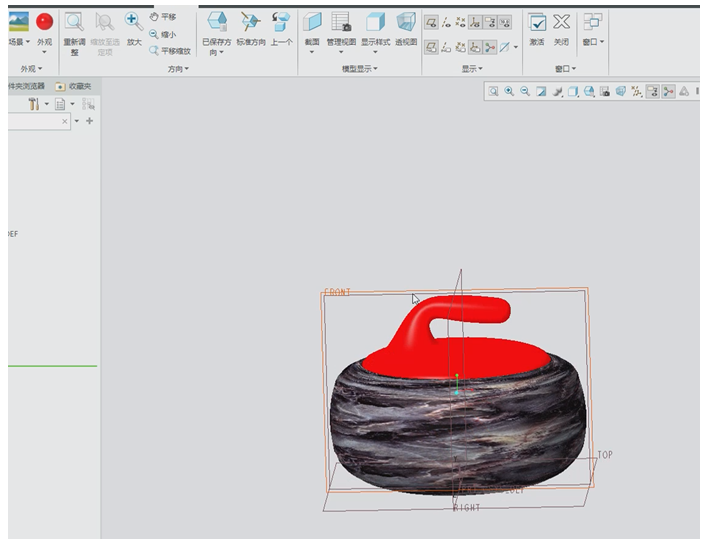Toggle spin center in graphics toolbar

coord(668,92)
